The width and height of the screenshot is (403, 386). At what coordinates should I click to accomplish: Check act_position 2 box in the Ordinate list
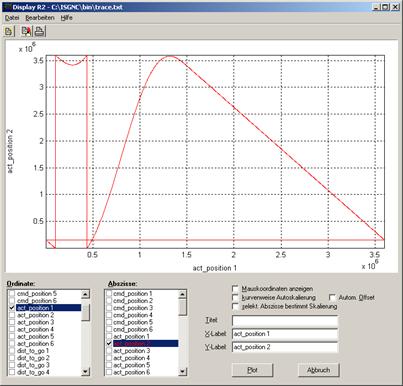pos(12,315)
